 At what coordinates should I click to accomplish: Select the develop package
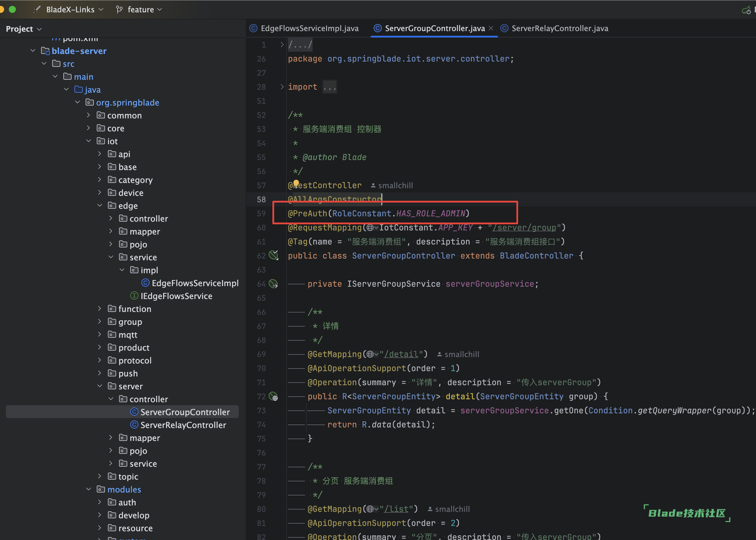(x=134, y=515)
